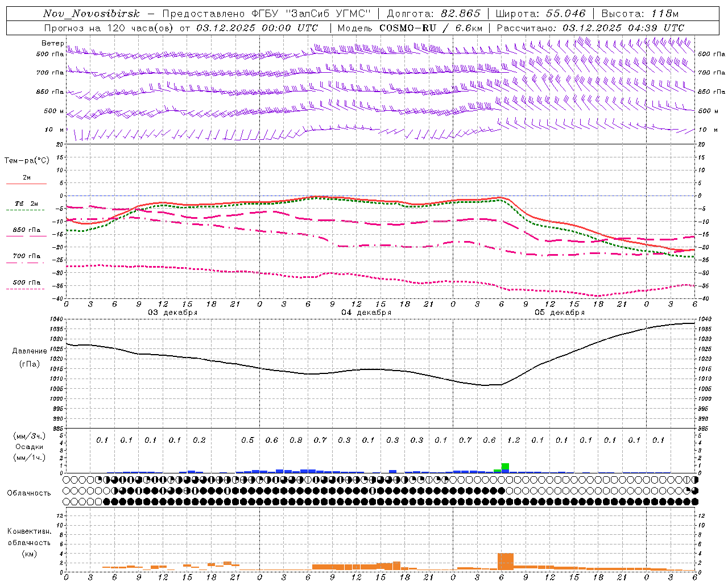
Task: Click the "Облачность" cloud cover label
Action: (x=29, y=493)
